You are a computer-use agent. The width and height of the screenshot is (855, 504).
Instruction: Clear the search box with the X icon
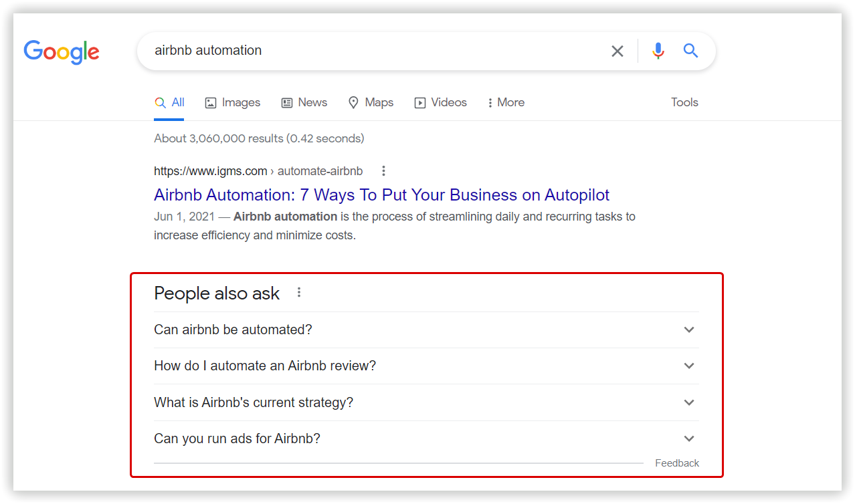point(617,51)
